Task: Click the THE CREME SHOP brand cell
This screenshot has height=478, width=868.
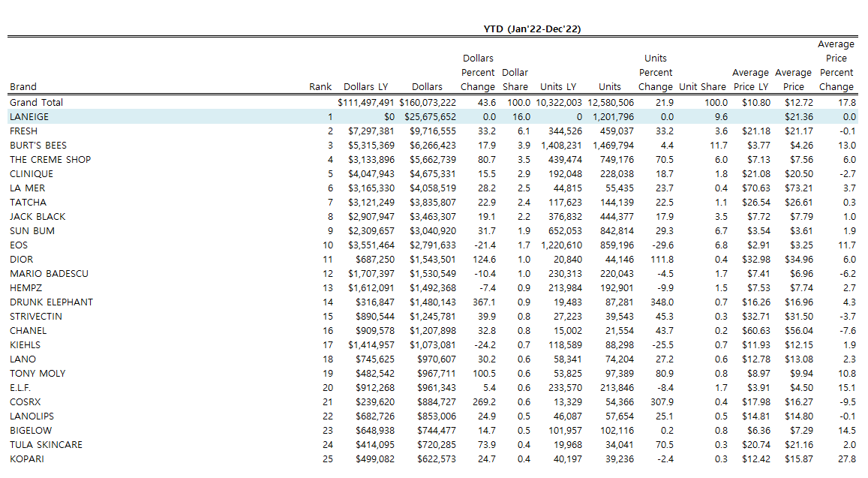Action: [50, 159]
